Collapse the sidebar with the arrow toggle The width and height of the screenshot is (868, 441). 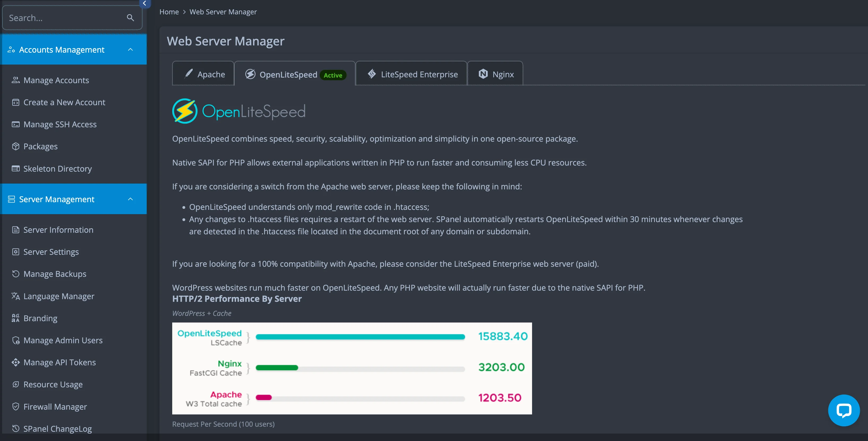point(144,3)
